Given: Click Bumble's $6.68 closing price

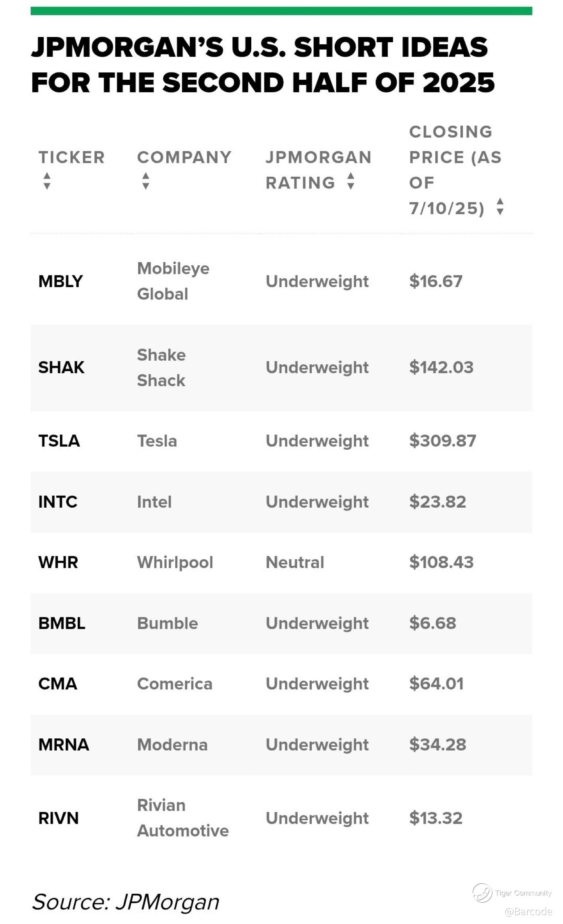Looking at the screenshot, I should pos(433,623).
